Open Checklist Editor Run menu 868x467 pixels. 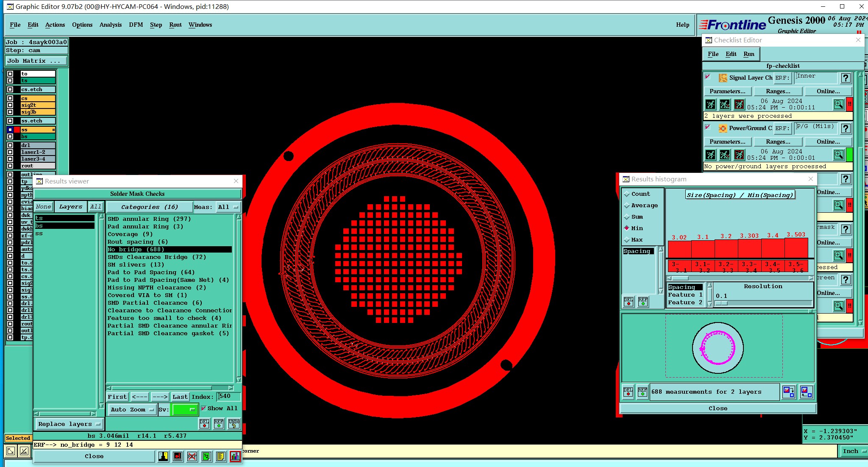click(x=749, y=54)
